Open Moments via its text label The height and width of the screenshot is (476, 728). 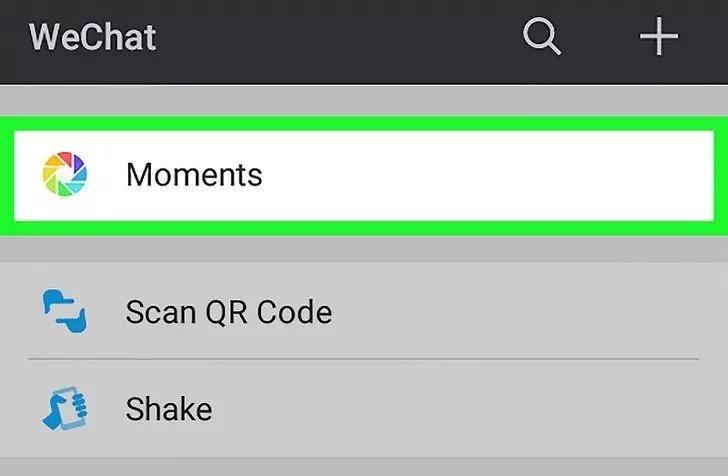tap(194, 175)
